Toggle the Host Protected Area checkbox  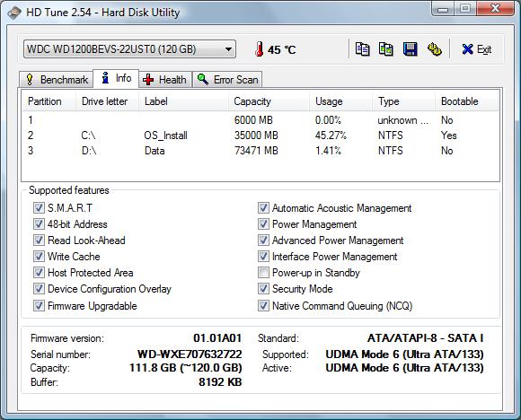coord(39,272)
